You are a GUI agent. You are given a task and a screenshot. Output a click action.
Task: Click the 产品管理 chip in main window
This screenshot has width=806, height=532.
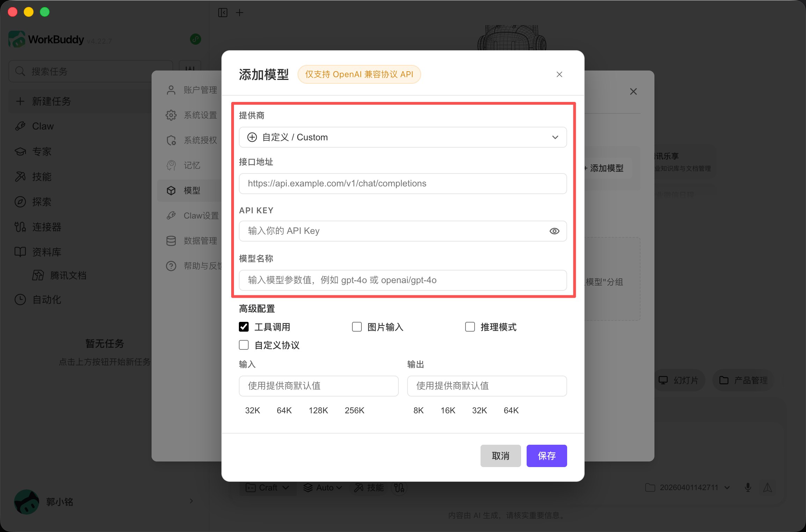pos(743,380)
